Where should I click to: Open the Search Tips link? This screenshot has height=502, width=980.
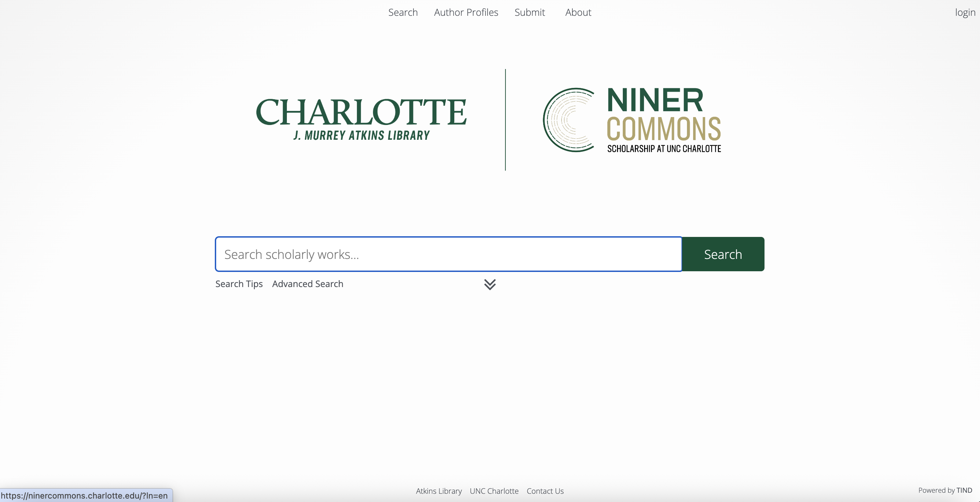click(238, 284)
